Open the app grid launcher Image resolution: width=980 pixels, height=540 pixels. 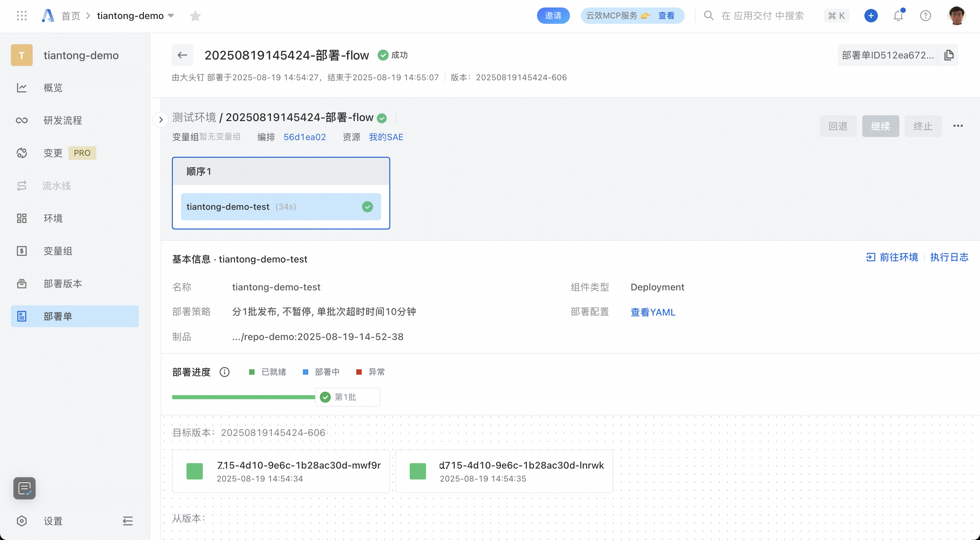click(22, 16)
